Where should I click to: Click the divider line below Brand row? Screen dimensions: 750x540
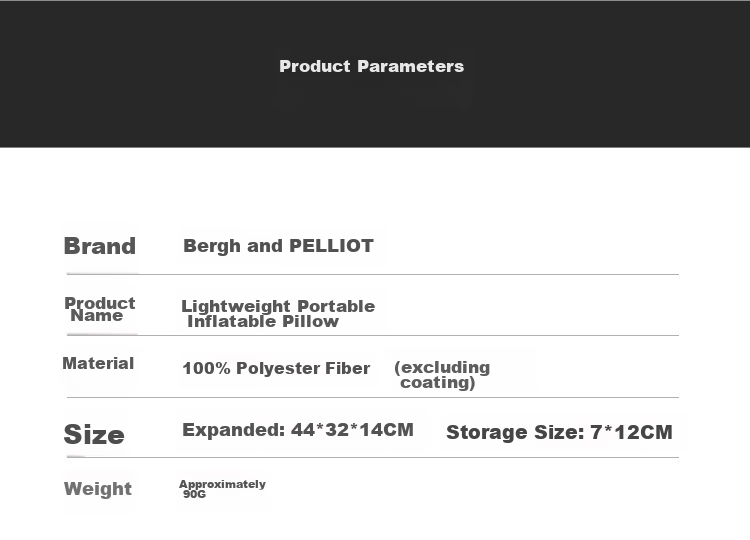pyautogui.click(x=373, y=274)
